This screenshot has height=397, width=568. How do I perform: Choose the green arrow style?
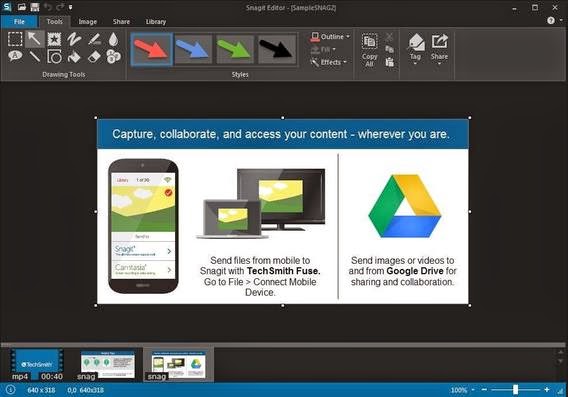coord(235,49)
